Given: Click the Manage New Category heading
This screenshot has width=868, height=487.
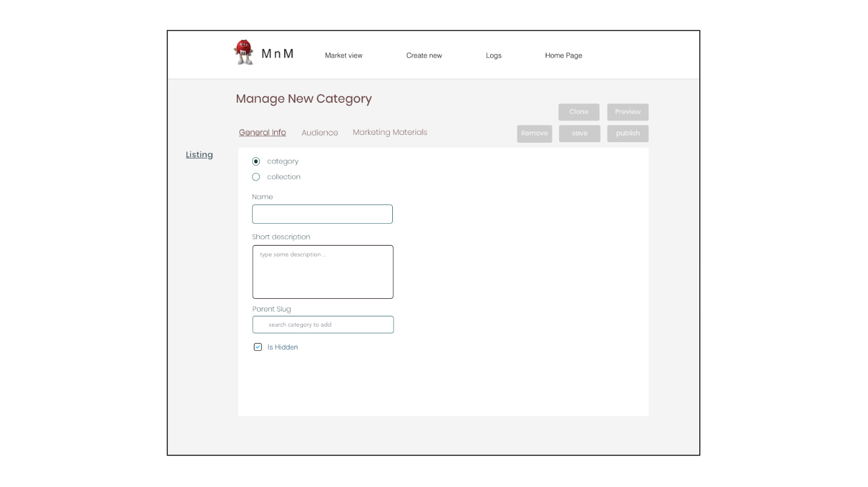Looking at the screenshot, I should pos(304,99).
